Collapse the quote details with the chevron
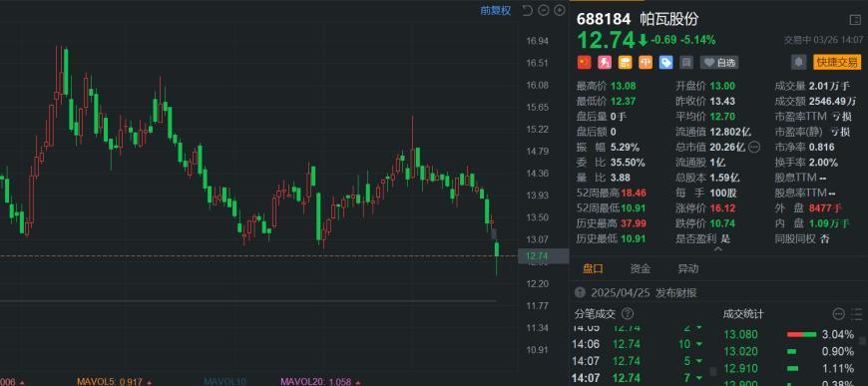Screen dimensions: 868x386 718,249
